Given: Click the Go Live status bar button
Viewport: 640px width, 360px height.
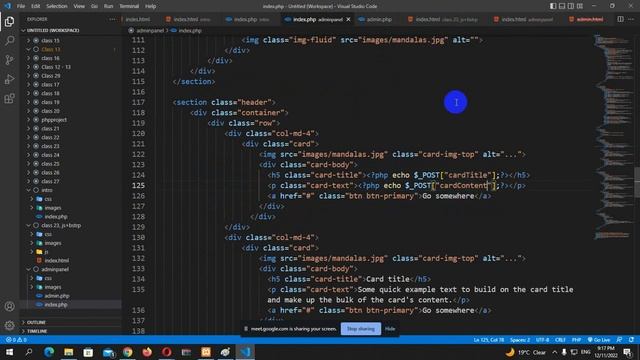Looking at the screenshot, I should (599, 340).
